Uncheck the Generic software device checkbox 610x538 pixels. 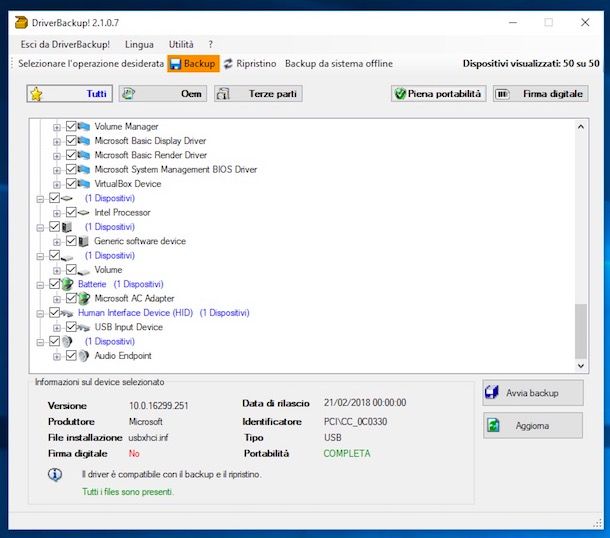tap(71, 241)
